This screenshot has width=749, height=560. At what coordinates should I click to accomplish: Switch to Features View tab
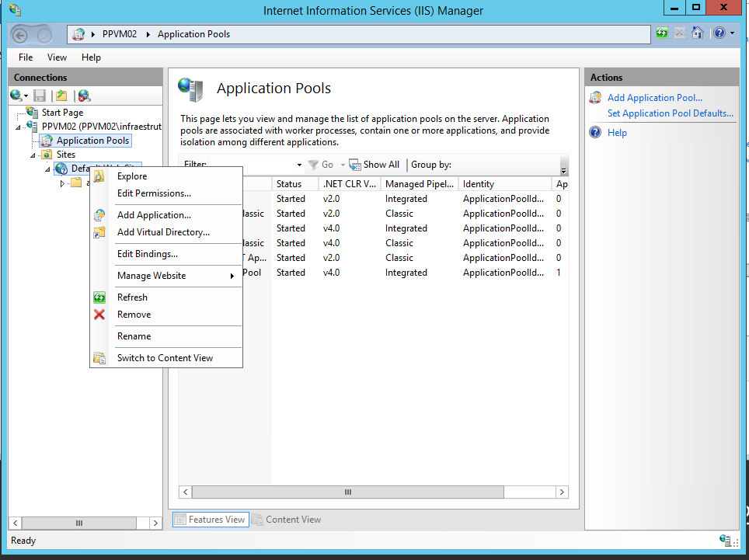click(211, 520)
